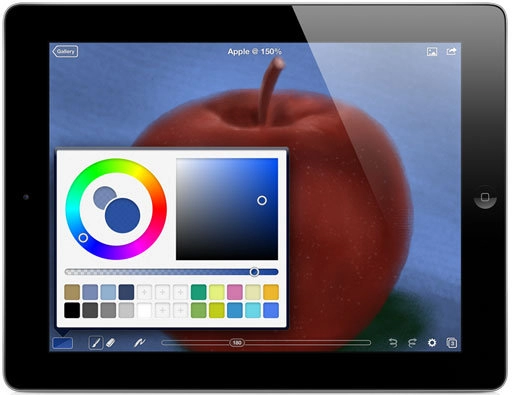Image resolution: width=512 pixels, height=395 pixels.
Task: Click the undo arrow icon
Action: point(393,343)
